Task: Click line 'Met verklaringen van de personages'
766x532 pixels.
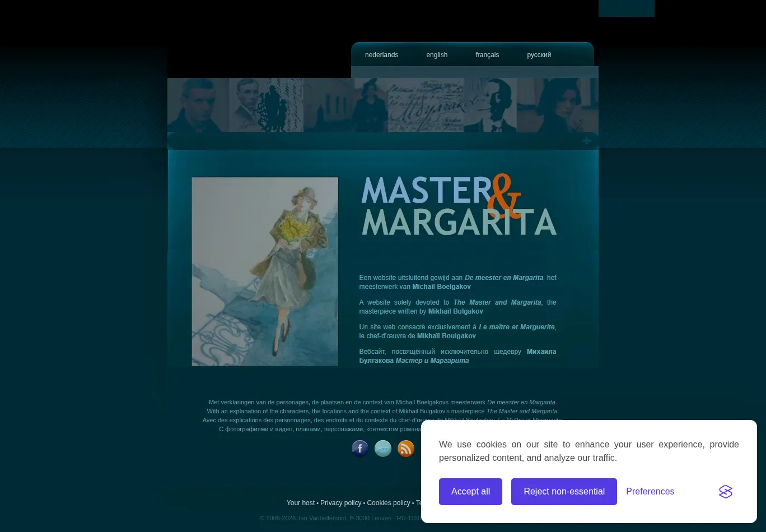Action: pyautogui.click(x=383, y=402)
